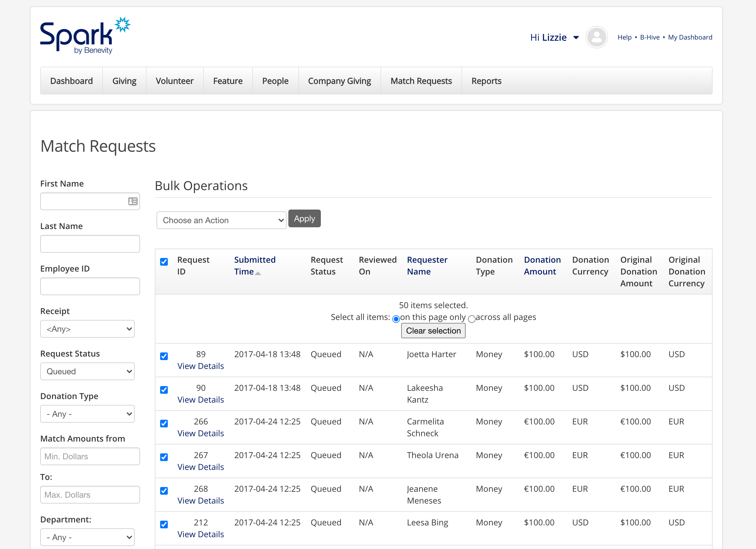This screenshot has height=549, width=756.
Task: View Details for request 266
Action: pyautogui.click(x=201, y=433)
